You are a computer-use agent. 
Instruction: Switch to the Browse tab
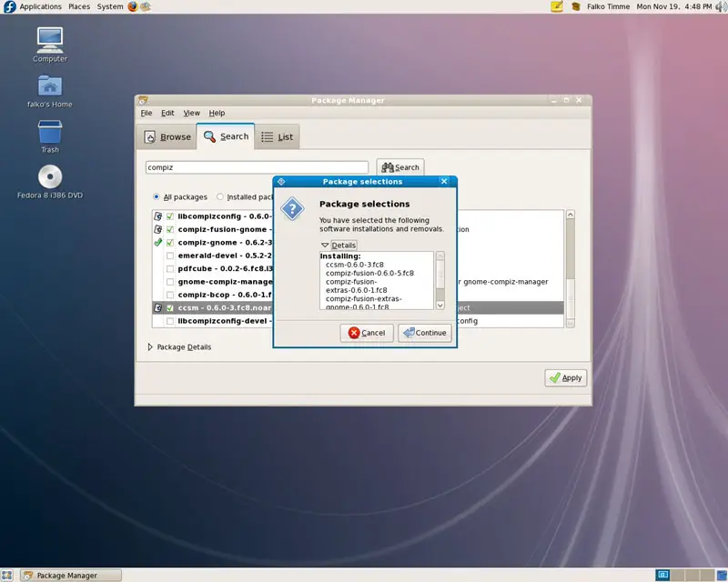point(167,137)
